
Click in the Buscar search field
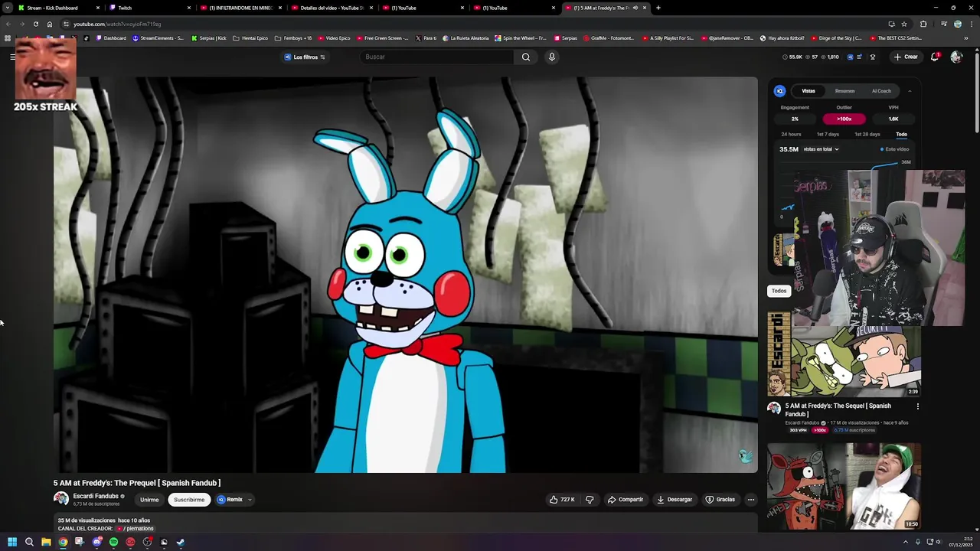[x=436, y=57]
